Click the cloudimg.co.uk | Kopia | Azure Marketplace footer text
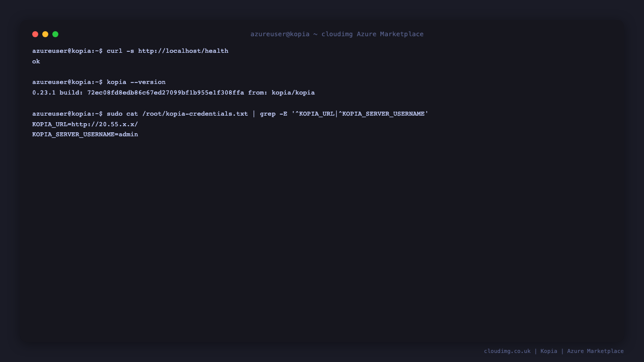The height and width of the screenshot is (362, 644). (554, 351)
